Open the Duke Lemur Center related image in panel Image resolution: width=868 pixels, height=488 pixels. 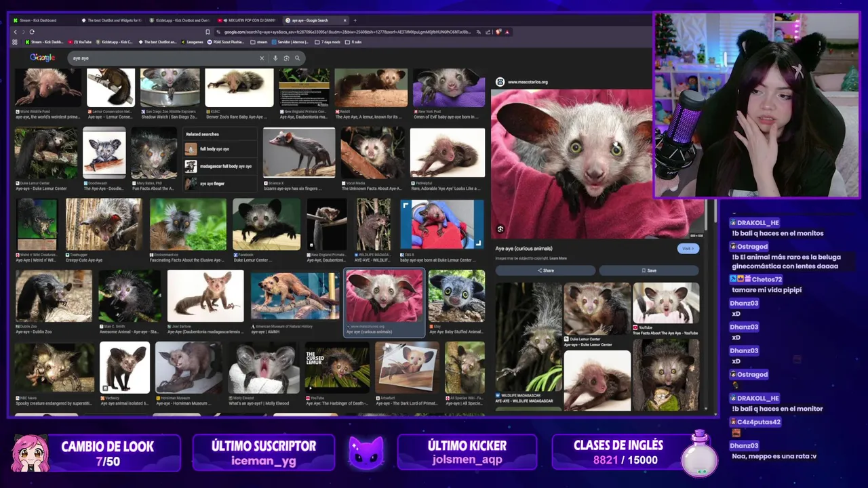pyautogui.click(x=597, y=309)
